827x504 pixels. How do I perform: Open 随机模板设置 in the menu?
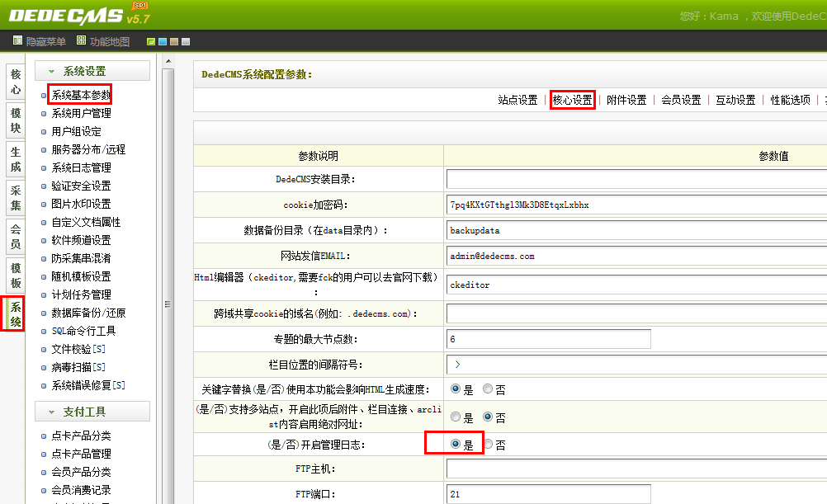(x=81, y=276)
